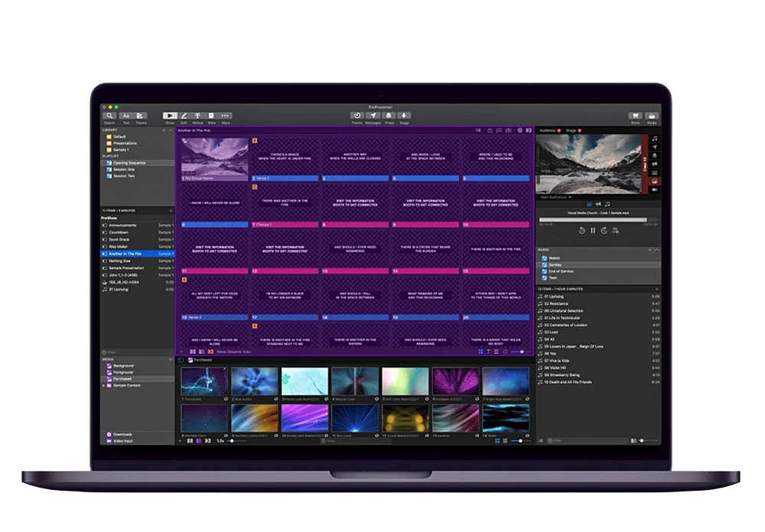Select the presentation transport tab
765x532 pixels.
(589, 204)
